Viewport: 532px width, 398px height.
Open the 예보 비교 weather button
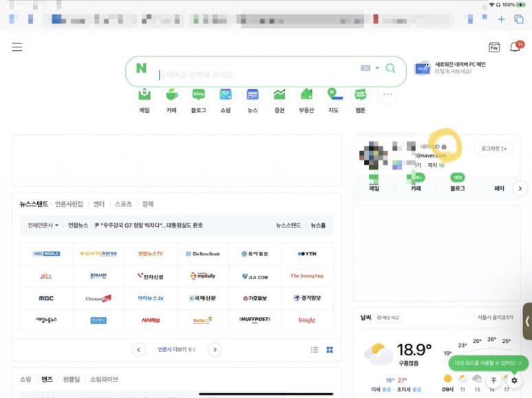click(388, 318)
